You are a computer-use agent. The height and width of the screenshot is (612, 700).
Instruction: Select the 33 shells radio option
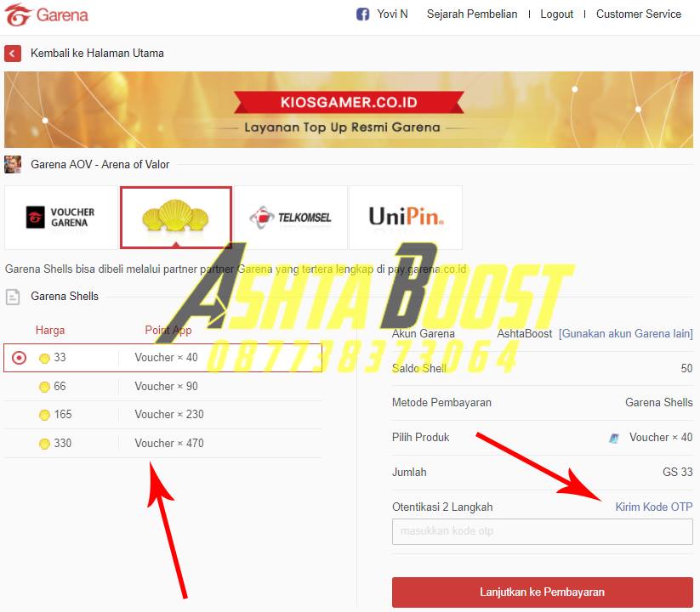pos(20,358)
